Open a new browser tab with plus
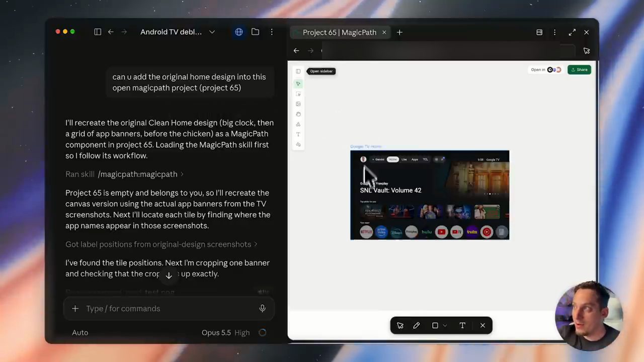644x362 pixels. point(399,32)
